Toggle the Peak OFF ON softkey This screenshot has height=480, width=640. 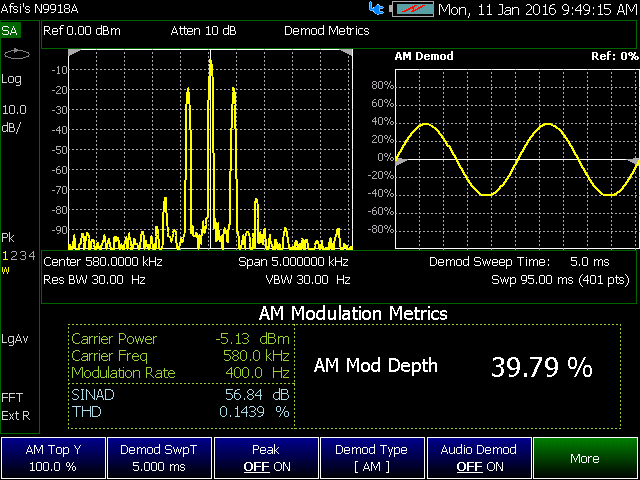(266, 458)
